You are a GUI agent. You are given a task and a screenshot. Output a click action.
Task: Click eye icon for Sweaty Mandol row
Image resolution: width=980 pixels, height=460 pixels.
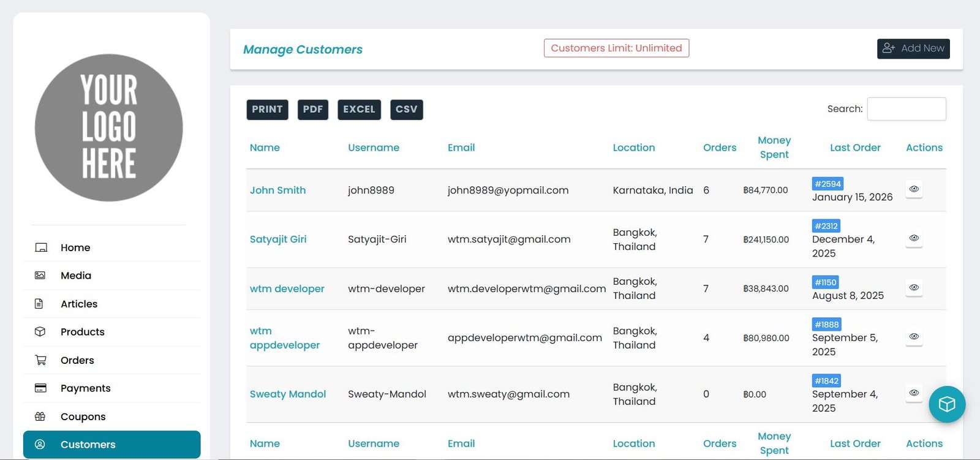(914, 393)
